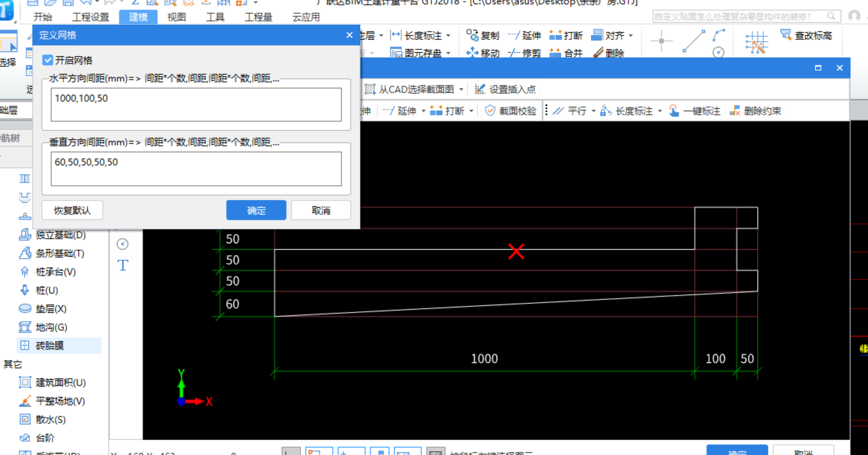Image resolution: width=868 pixels, height=455 pixels.
Task: Click section editor 打断 tool
Action: [x=447, y=111]
